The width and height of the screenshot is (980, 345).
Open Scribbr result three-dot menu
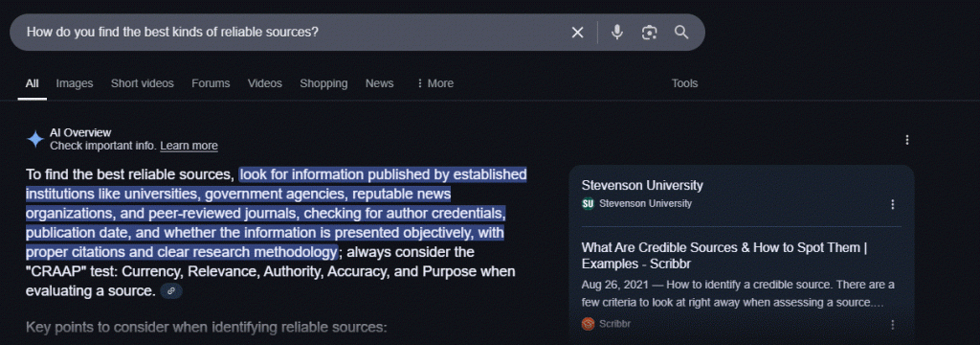click(x=893, y=324)
